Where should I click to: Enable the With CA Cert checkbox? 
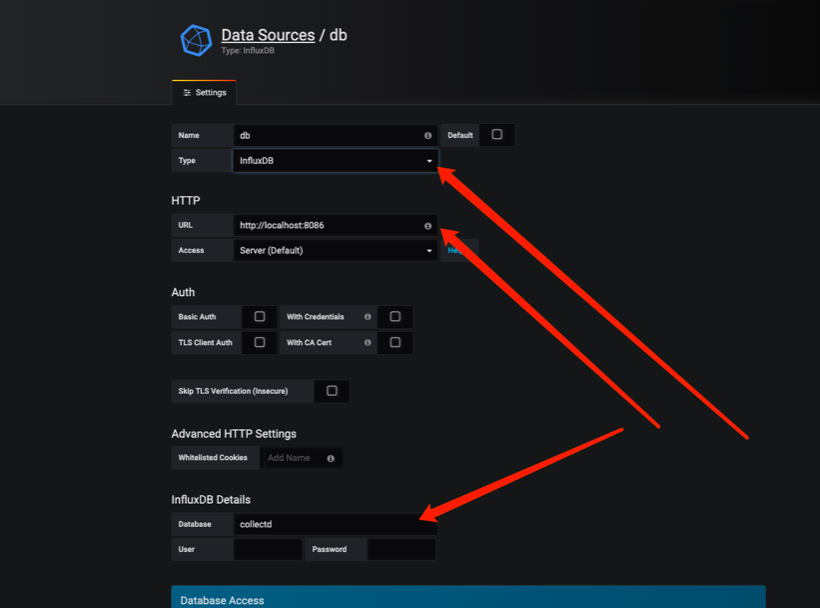395,342
